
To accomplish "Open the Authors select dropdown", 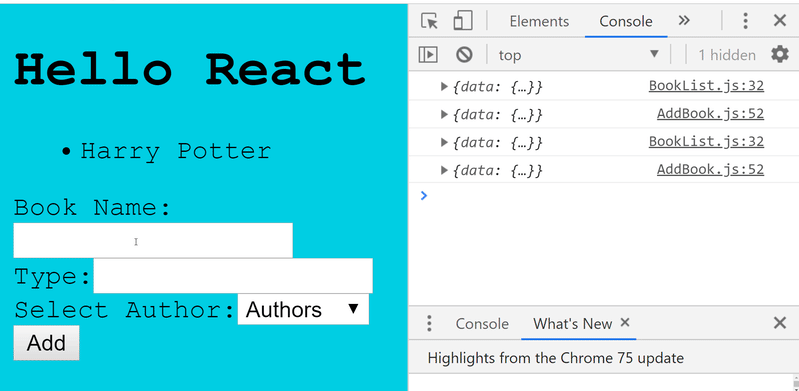I will click(x=303, y=309).
